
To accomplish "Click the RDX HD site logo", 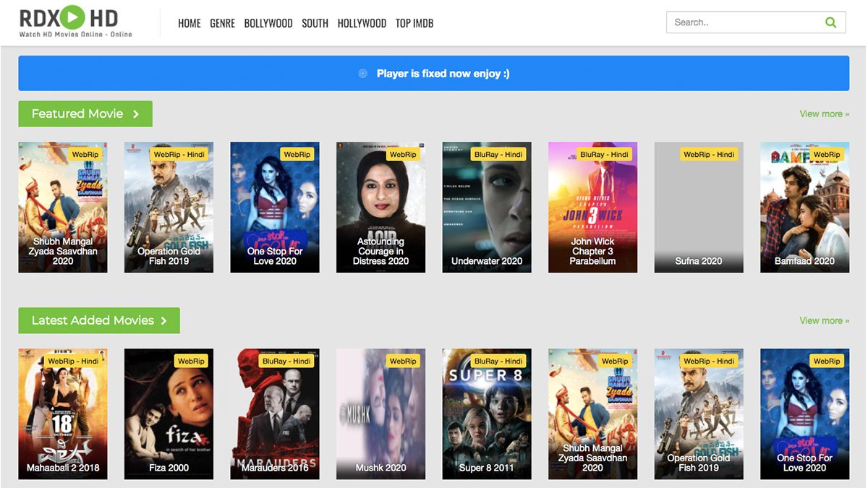I will pyautogui.click(x=76, y=22).
